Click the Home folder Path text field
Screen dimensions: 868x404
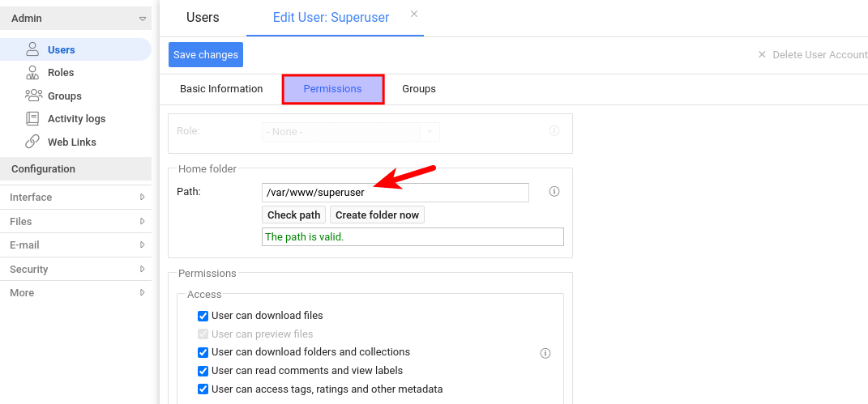click(395, 193)
